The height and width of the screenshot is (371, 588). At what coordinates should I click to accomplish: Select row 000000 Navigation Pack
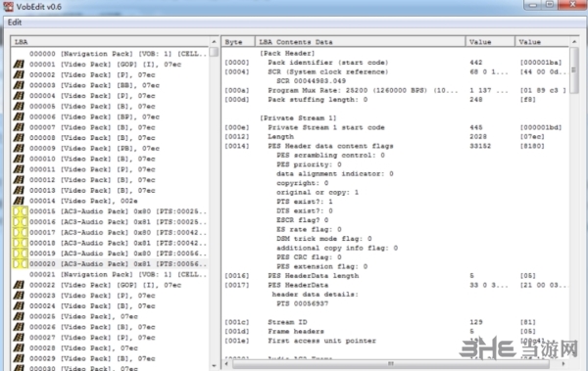119,54
